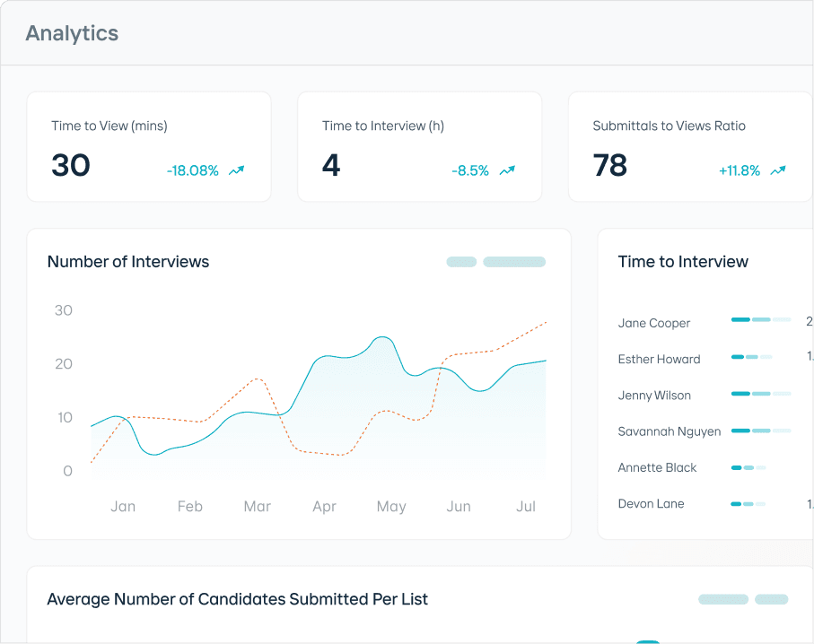This screenshot has width=814, height=644.
Task: Select the Analytics header tab
Action: (x=72, y=33)
